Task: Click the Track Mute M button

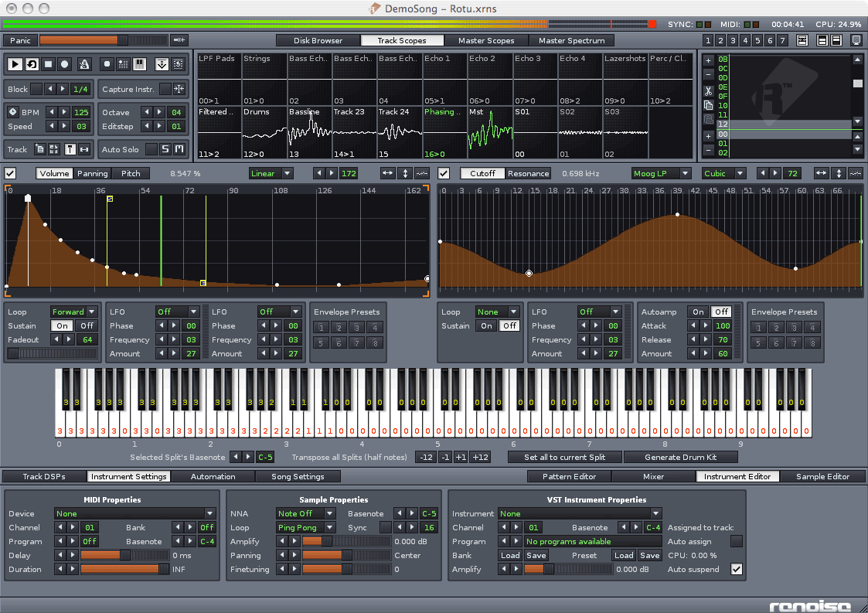Action: 179,149
